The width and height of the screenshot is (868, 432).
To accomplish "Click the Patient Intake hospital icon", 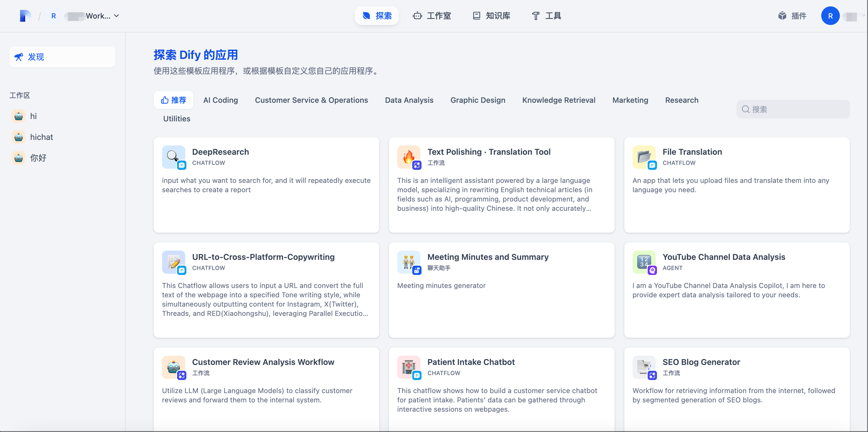I will click(409, 367).
